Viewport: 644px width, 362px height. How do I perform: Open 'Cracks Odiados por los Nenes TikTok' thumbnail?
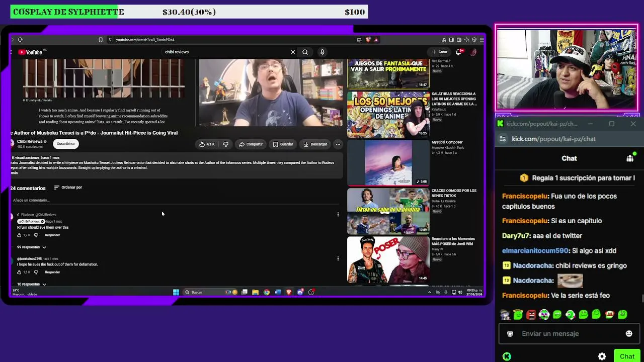tap(388, 211)
